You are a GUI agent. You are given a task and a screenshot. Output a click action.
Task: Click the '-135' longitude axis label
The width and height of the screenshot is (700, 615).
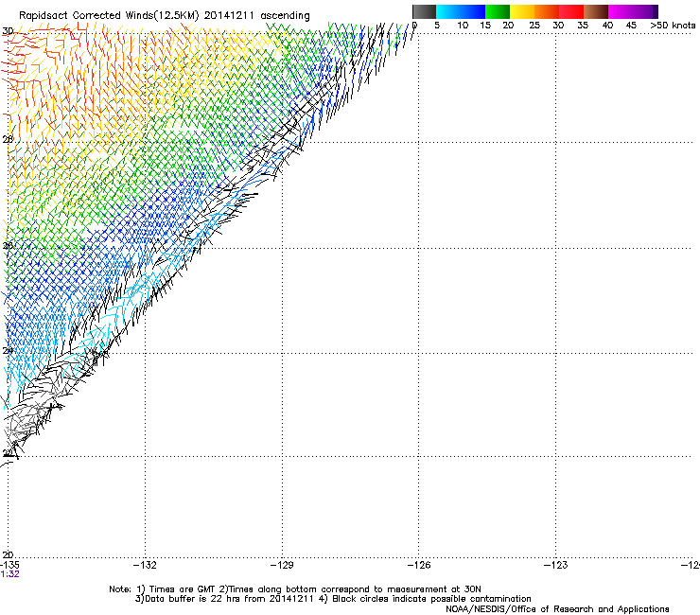pyautogui.click(x=9, y=565)
